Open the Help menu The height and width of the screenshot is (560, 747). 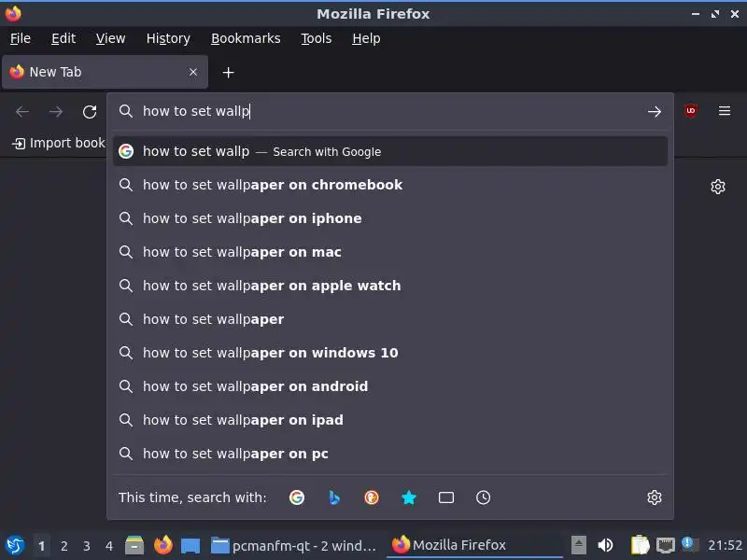pos(366,38)
